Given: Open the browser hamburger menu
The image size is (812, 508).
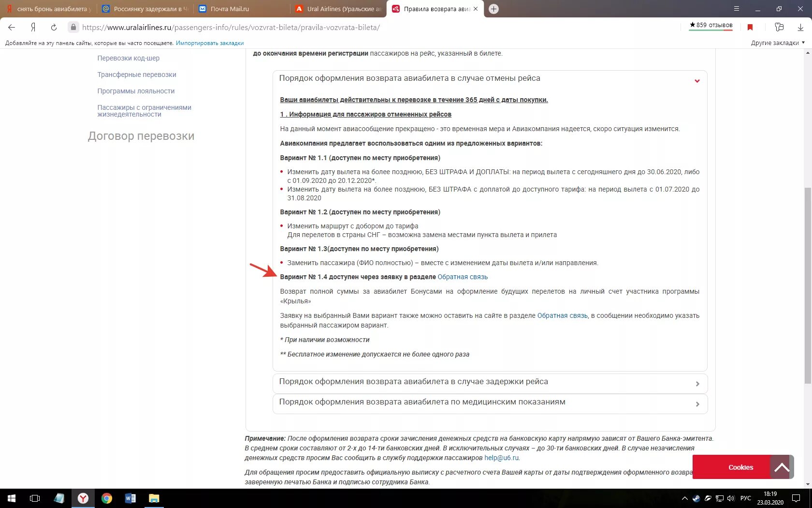Looking at the screenshot, I should [x=736, y=9].
